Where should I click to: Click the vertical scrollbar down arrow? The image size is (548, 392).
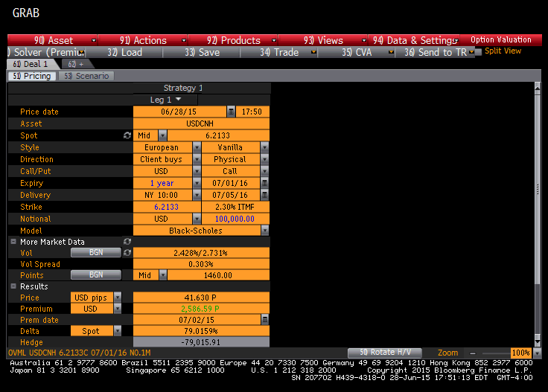coord(538,341)
